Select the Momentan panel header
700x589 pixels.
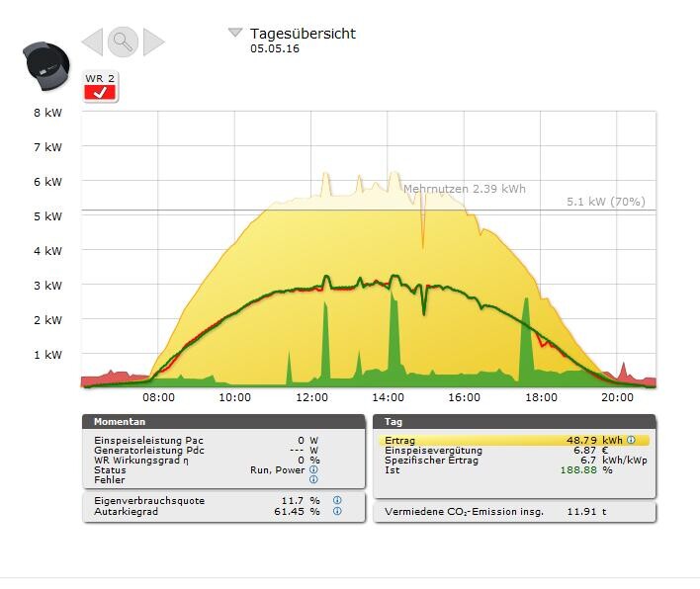[x=220, y=421]
